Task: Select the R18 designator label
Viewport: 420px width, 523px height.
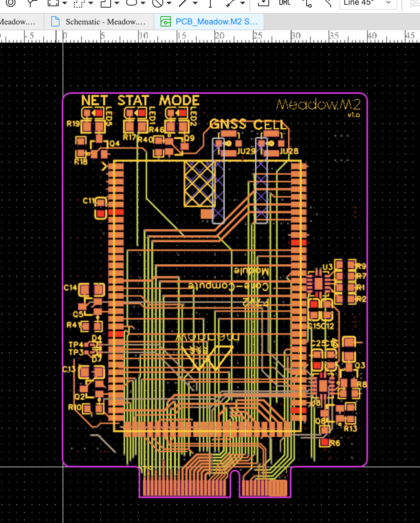Action: click(x=81, y=161)
